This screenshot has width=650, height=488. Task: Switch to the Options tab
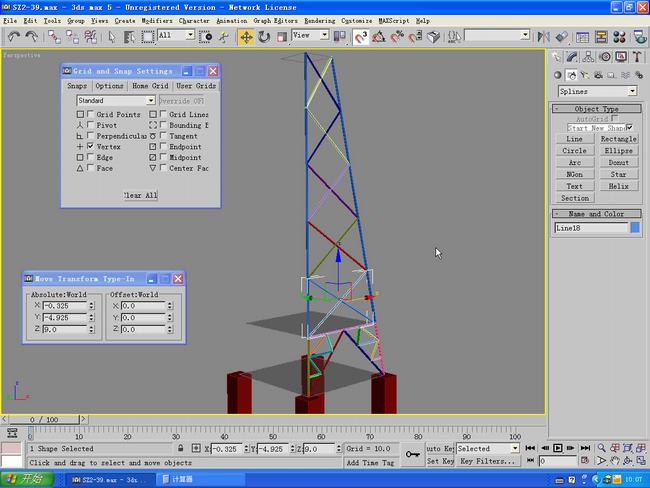[109, 86]
